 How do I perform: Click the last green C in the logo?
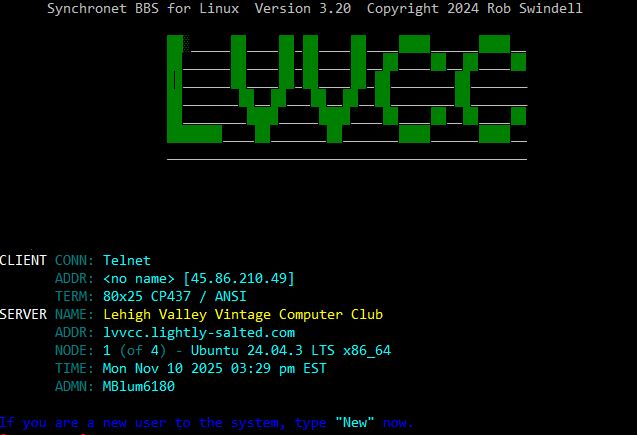coord(494,90)
